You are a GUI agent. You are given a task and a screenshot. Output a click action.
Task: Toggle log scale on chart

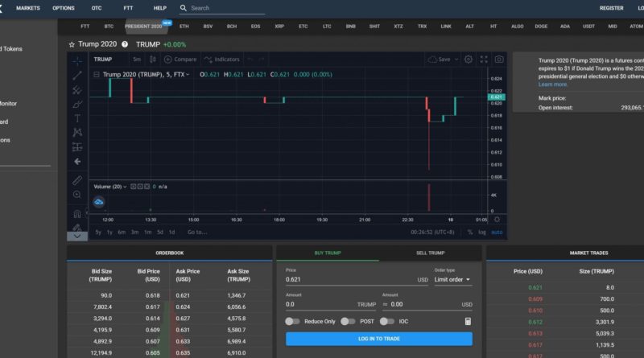[481, 232]
